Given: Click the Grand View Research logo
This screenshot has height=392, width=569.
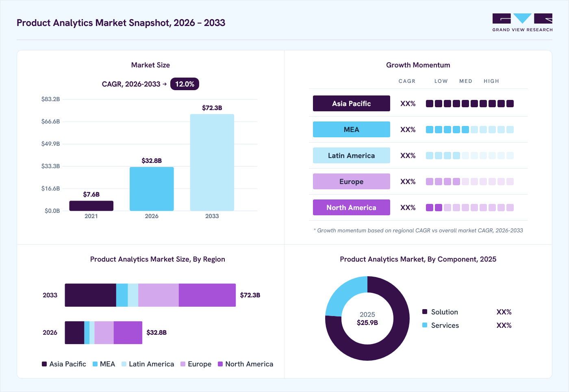Looking at the screenshot, I should (x=522, y=23).
